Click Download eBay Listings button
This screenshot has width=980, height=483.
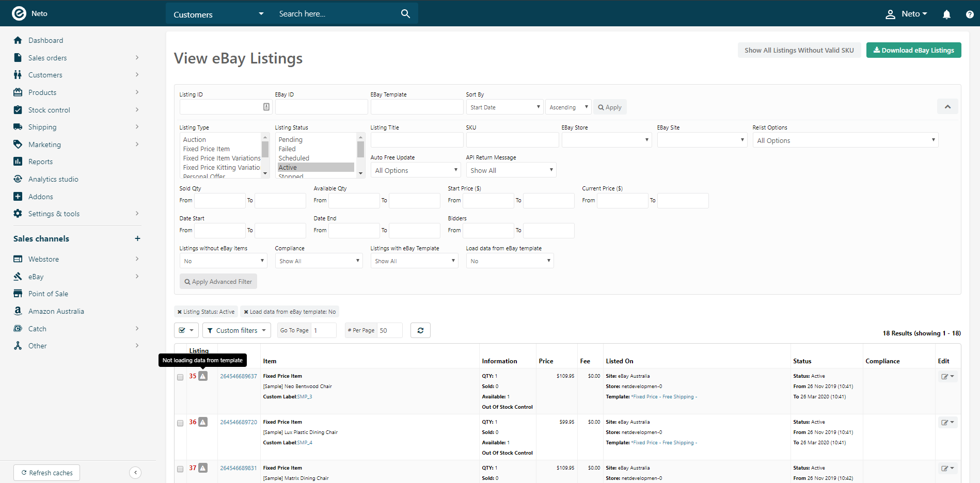click(913, 50)
